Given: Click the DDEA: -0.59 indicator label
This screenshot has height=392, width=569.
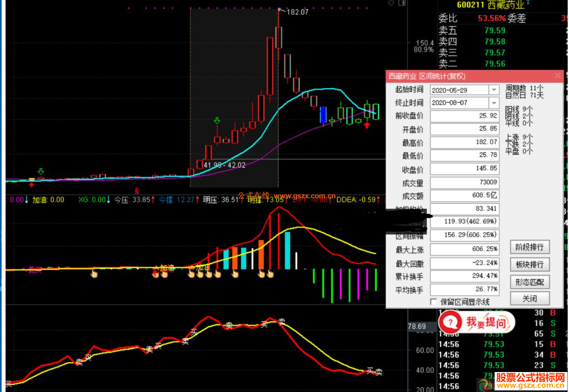Looking at the screenshot, I should pyautogui.click(x=358, y=200).
